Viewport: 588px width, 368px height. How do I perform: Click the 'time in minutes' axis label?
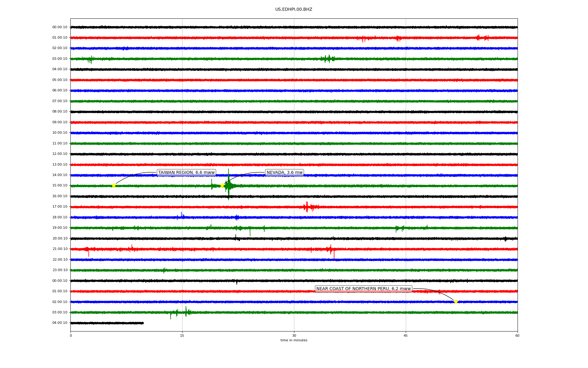tap(294, 340)
